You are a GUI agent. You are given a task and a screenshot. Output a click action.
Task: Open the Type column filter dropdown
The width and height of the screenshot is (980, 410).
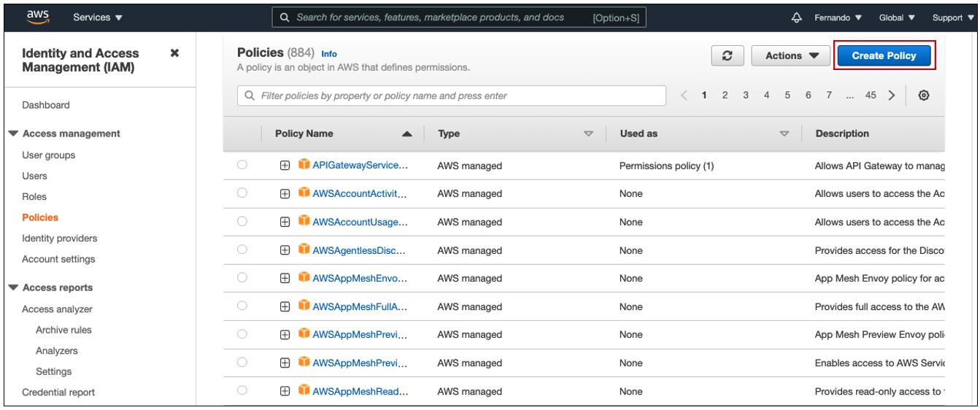click(589, 134)
